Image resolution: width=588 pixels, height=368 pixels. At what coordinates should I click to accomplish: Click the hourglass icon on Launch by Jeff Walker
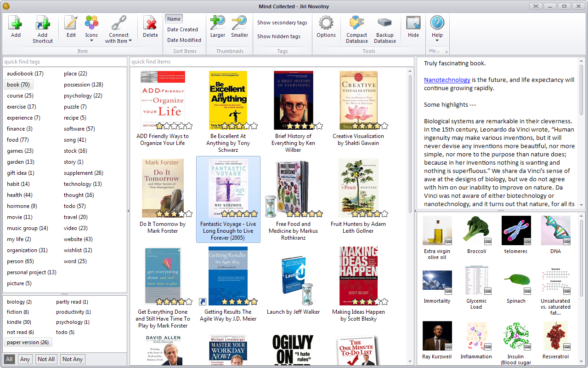click(307, 294)
